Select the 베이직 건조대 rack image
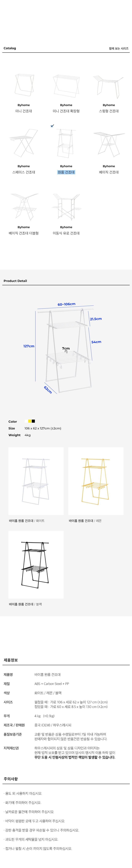 click(x=109, y=144)
